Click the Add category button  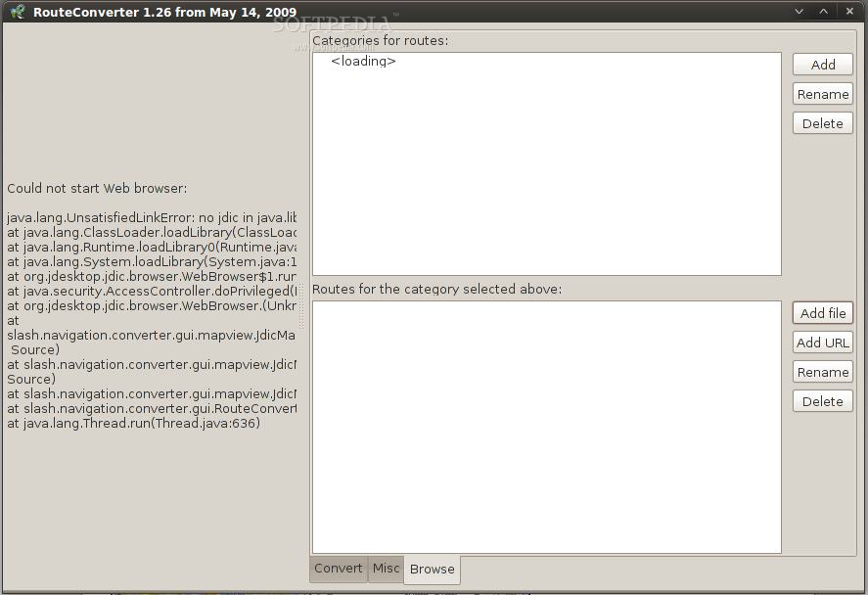tap(823, 65)
